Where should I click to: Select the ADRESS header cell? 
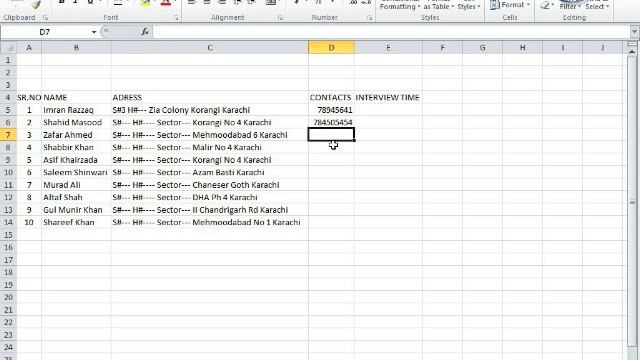[x=210, y=98]
